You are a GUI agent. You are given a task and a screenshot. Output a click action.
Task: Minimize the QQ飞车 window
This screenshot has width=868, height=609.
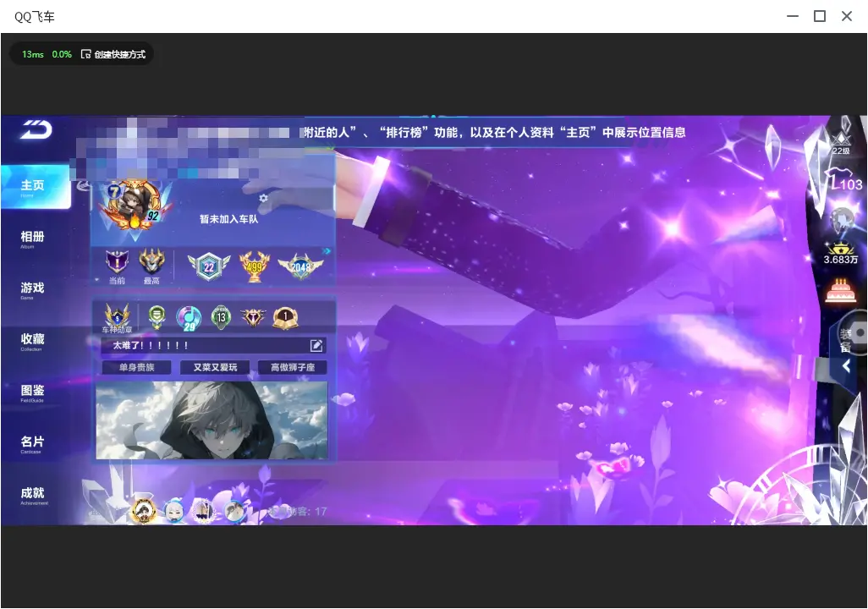coord(793,17)
